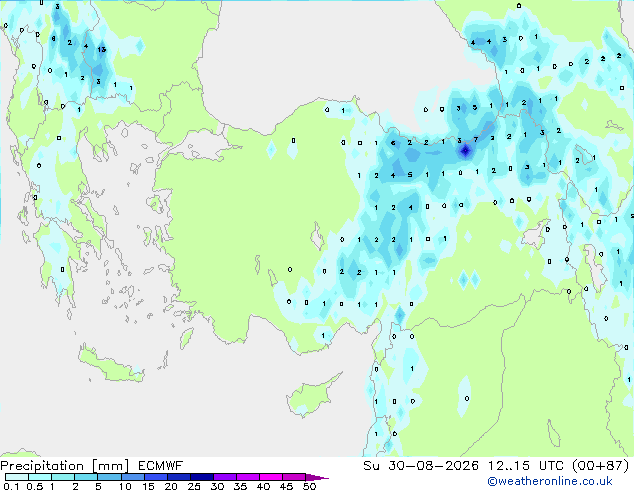Click the dark blue precipitation maximum diamond
The height and width of the screenshot is (490, 634).
tap(465, 151)
